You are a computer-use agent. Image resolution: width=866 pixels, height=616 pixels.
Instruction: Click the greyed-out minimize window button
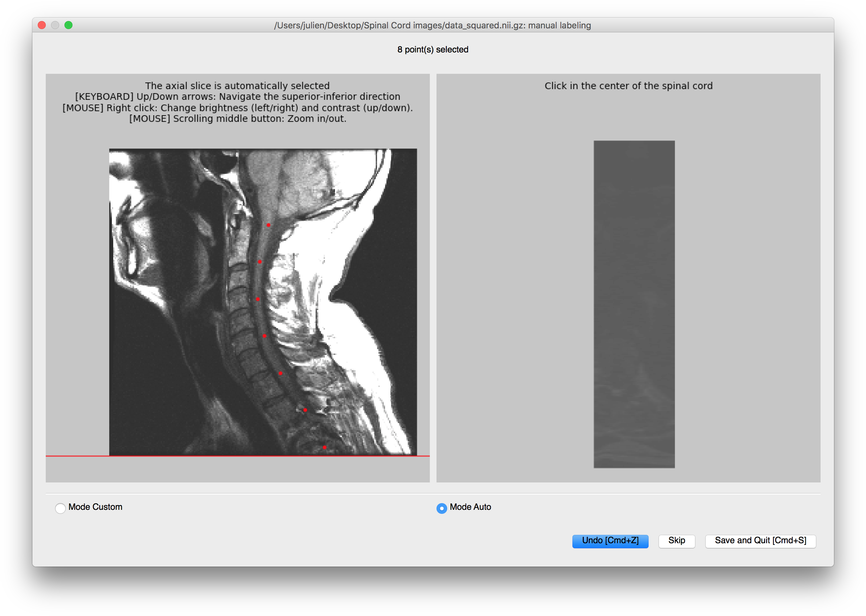pyautogui.click(x=55, y=25)
